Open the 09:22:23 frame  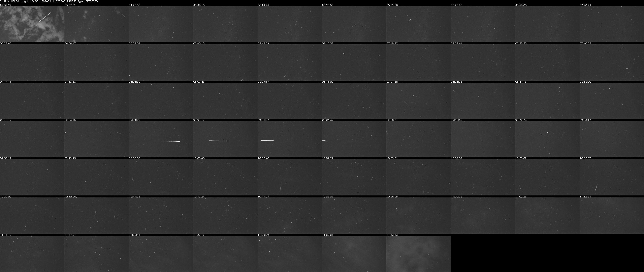547,139
